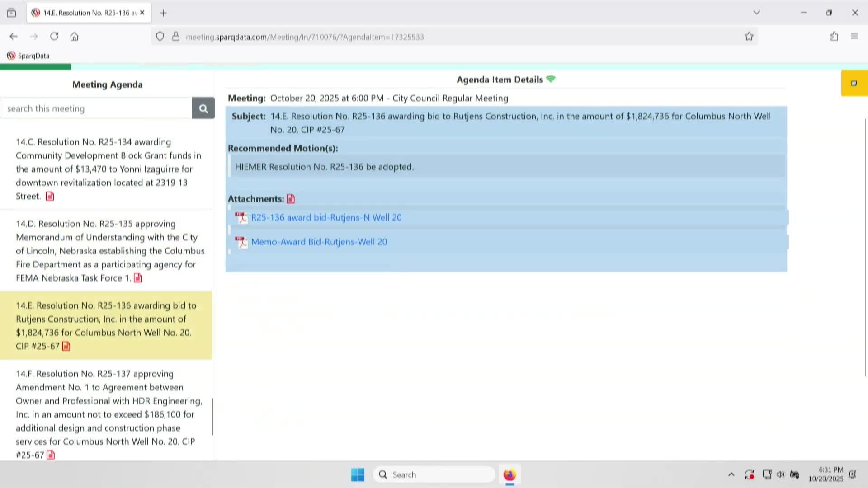Open the PDF icon next to agenda item 14.F
The height and width of the screenshot is (488, 868).
(51, 455)
